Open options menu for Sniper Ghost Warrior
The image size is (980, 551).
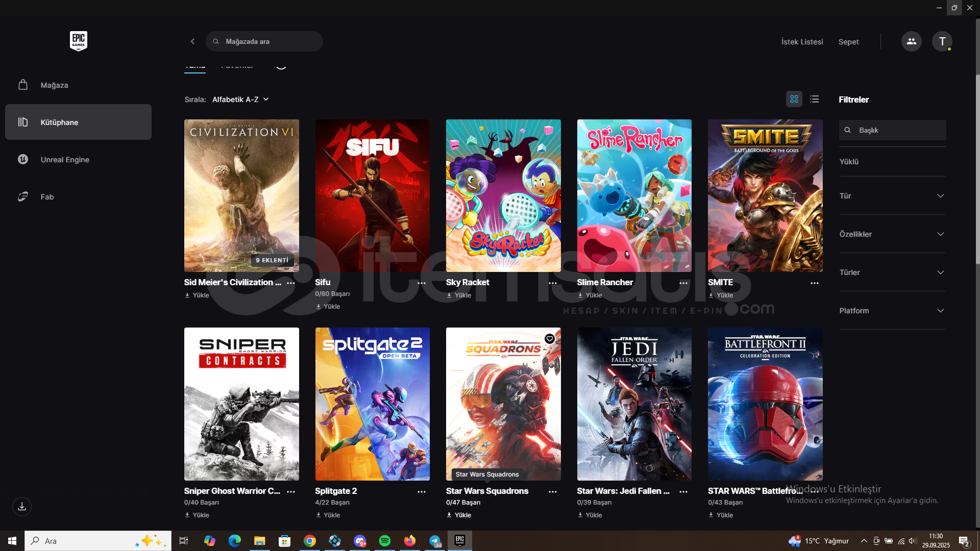(x=291, y=492)
